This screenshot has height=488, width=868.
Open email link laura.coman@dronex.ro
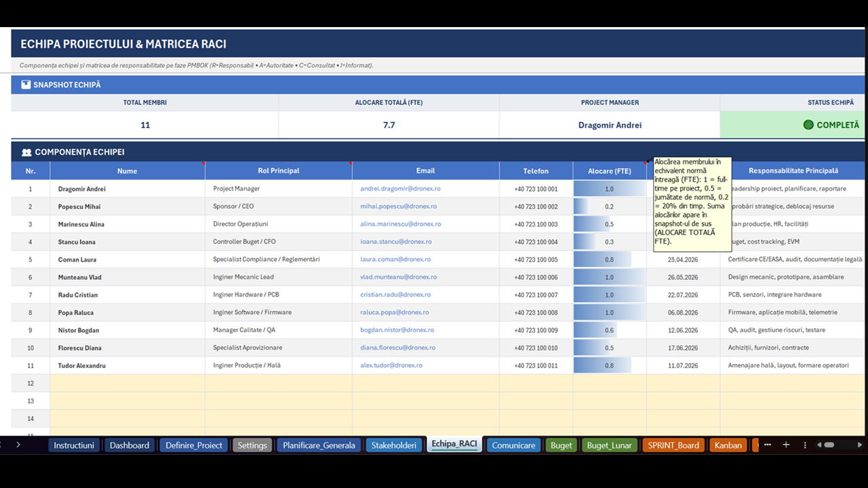pos(395,259)
